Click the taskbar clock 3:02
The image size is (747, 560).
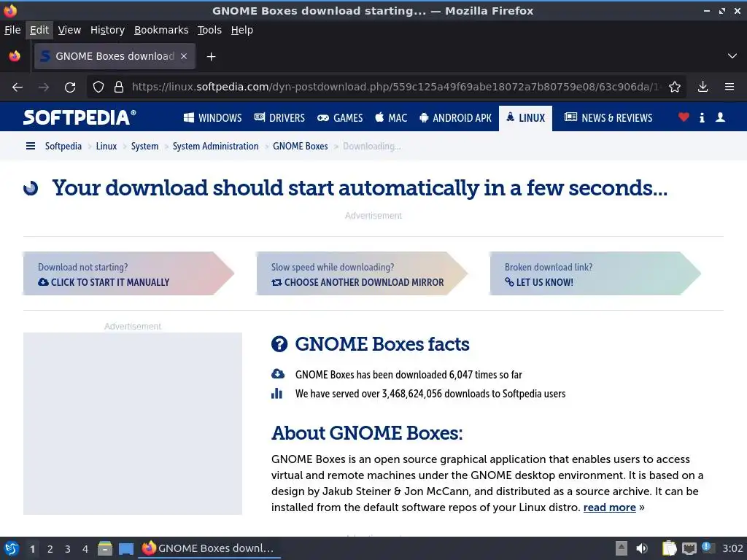732,548
